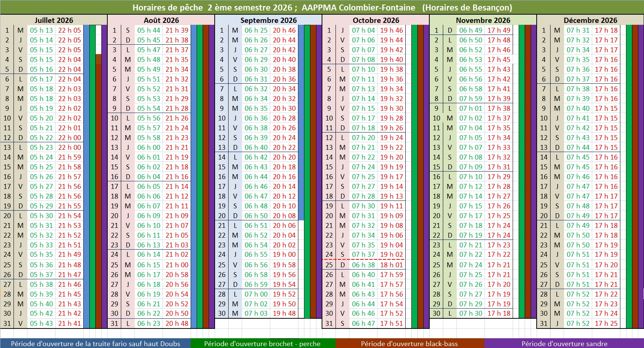The height and width of the screenshot is (348, 644).
Task: Click the brown black-bass legend box
Action: tap(409, 343)
